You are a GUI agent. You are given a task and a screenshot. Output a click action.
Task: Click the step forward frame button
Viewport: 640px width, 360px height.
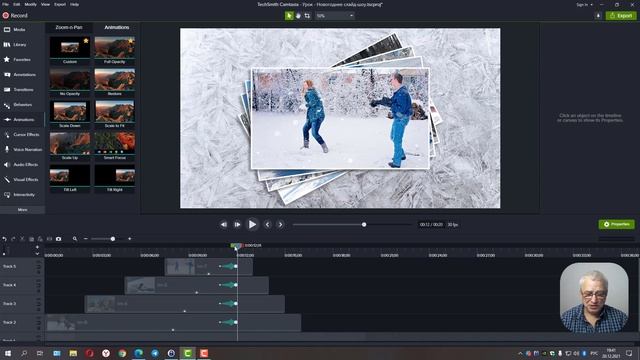click(237, 224)
